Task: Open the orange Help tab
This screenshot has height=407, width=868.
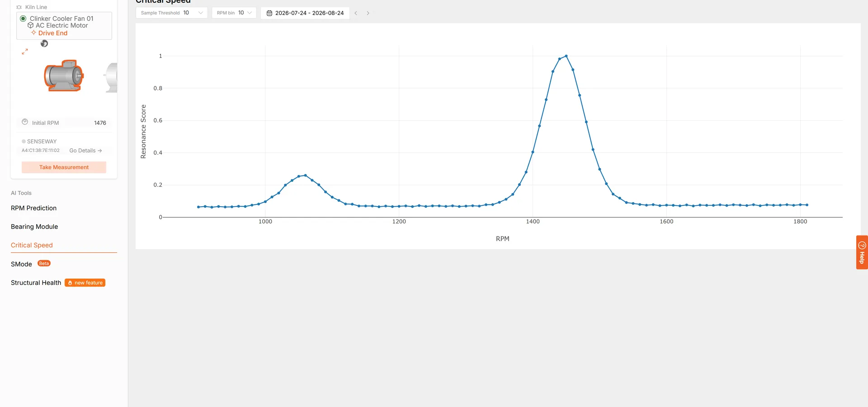Action: (862, 252)
